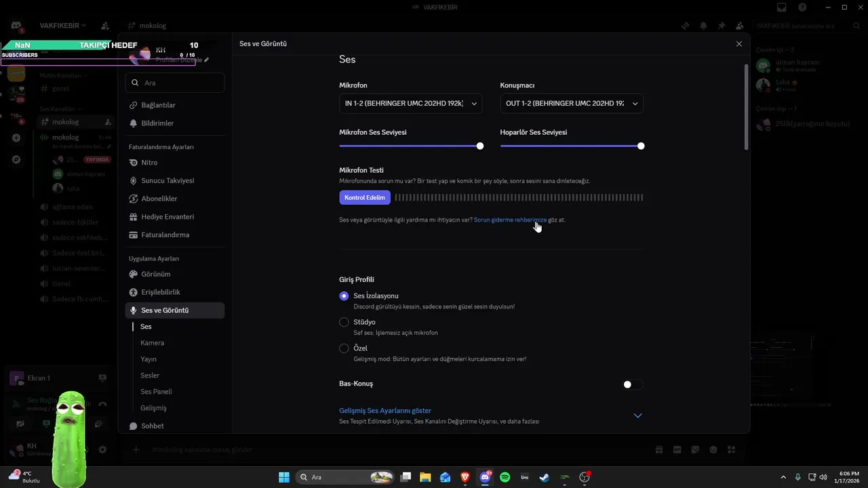
Task: Toggle member list icon in channel header
Action: click(739, 26)
